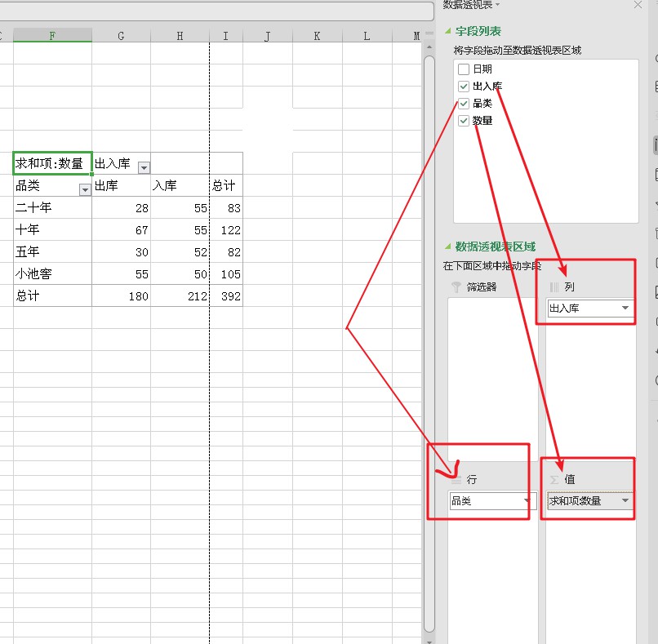Select the 小池窖 row label
The width and height of the screenshot is (658, 644).
(52, 273)
